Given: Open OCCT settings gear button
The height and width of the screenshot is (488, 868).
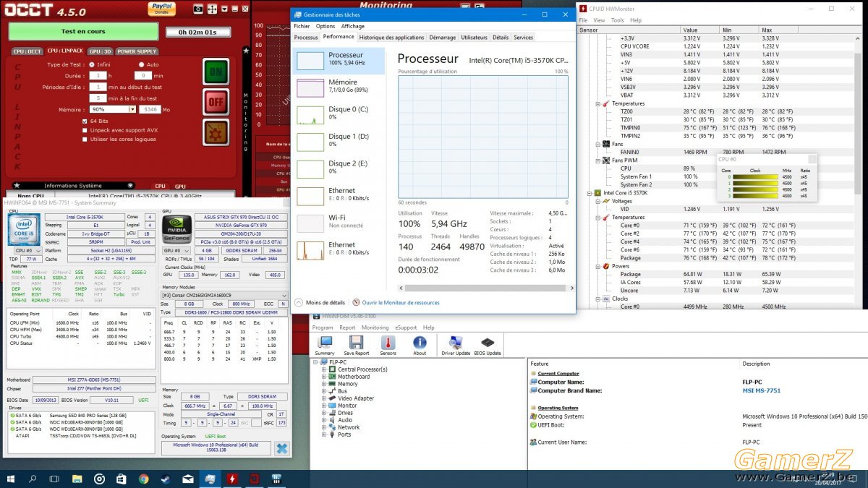Looking at the screenshot, I should pyautogui.click(x=216, y=133).
